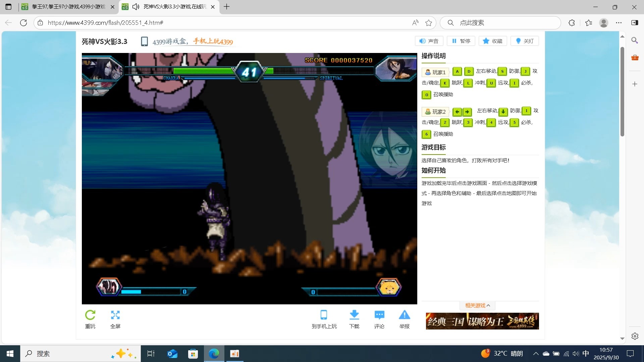644x362 pixels.
Task: Switch to the 拳王97 browser tab
Action: click(x=68, y=7)
